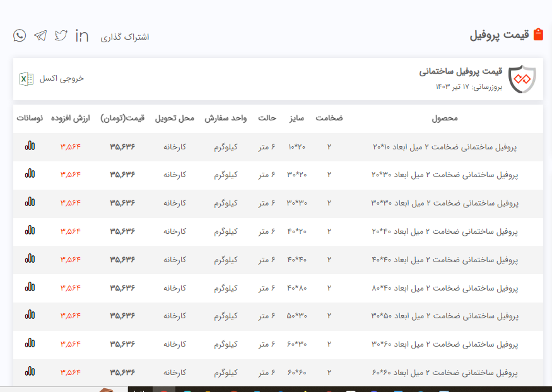
Task: Open fluctuation chart for 20*10 profile row
Action: coord(30,146)
